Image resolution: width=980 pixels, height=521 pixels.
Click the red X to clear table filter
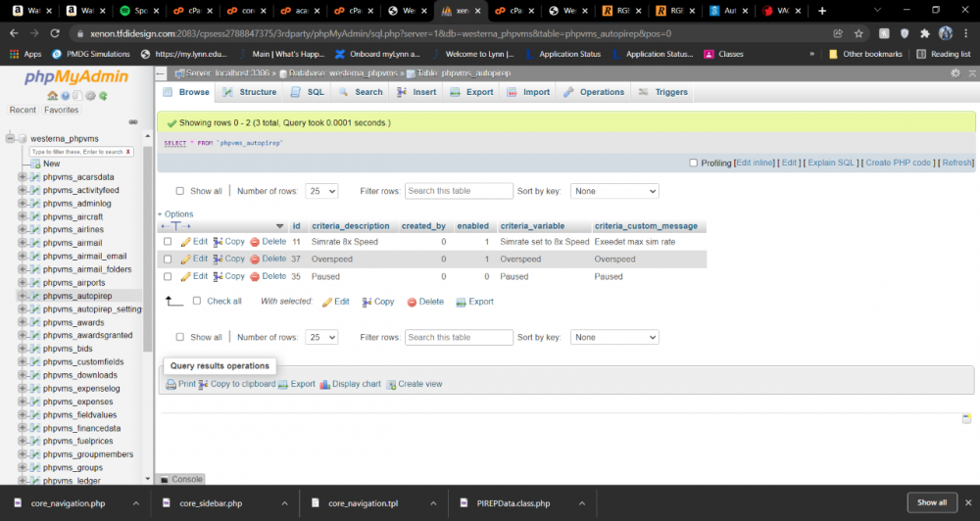click(x=128, y=152)
